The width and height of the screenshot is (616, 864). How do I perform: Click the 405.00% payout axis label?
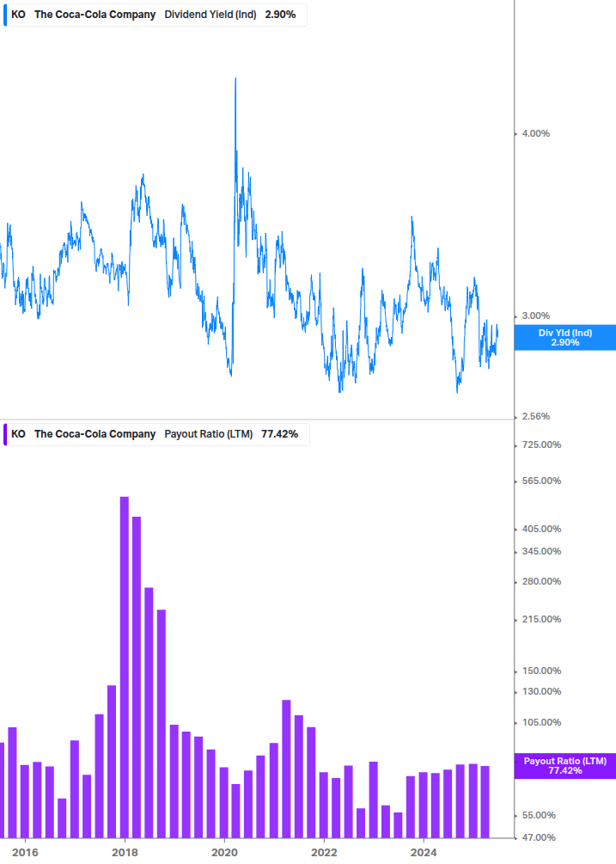click(541, 529)
